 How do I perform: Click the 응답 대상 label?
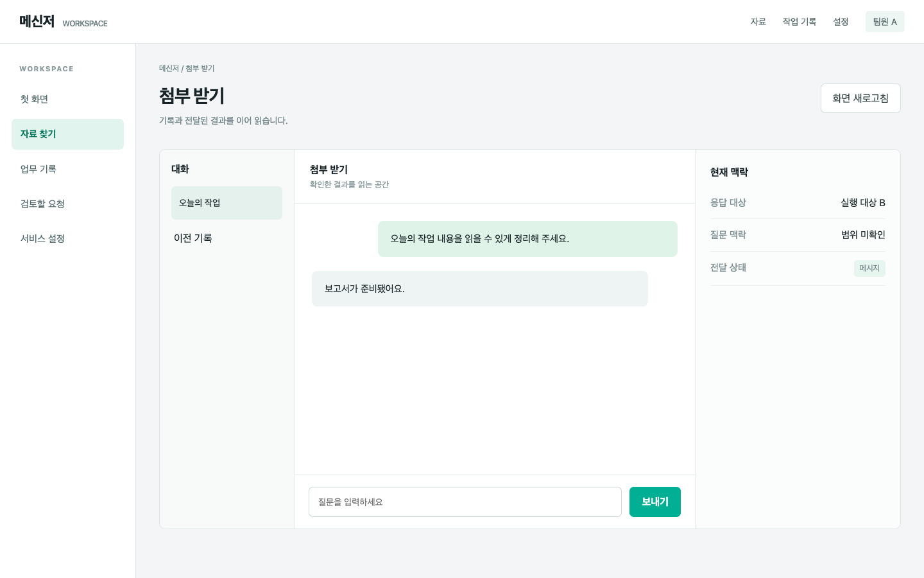[x=728, y=203]
